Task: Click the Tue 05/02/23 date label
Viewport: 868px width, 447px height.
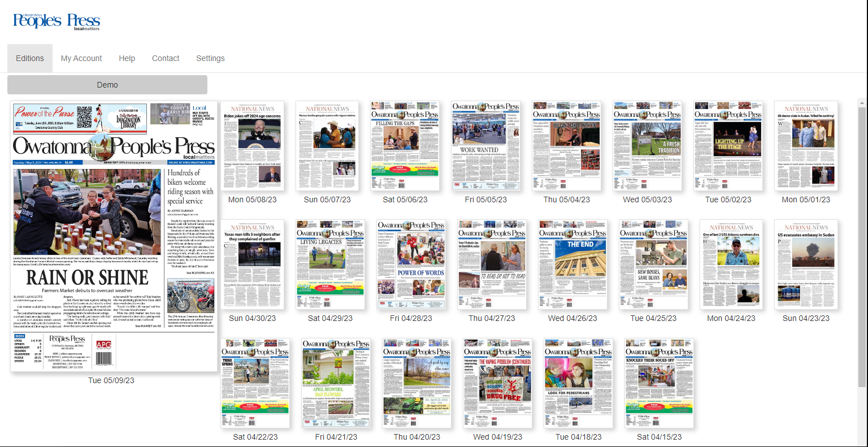Action: (x=728, y=199)
